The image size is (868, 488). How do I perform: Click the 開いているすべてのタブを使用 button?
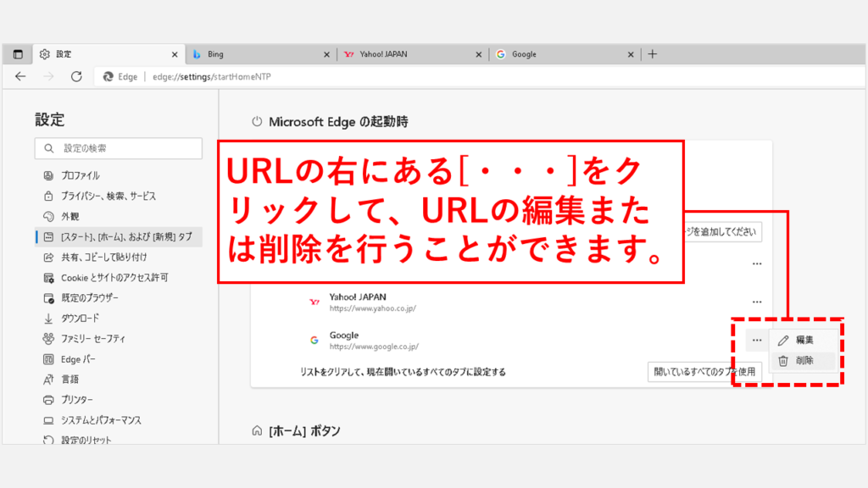pos(704,371)
